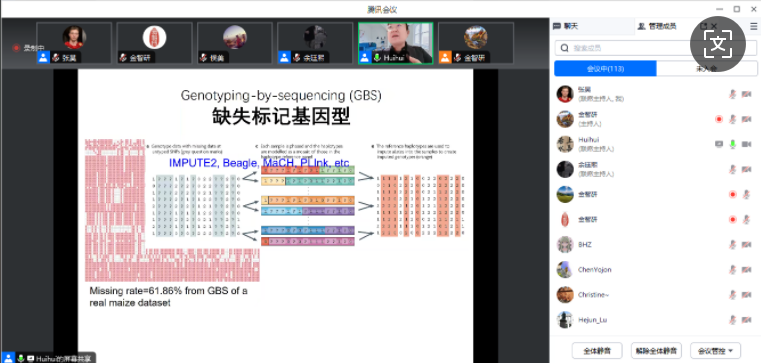The image size is (761, 363).
Task: Open the hamburger menu in the side panel
Action: click(753, 26)
